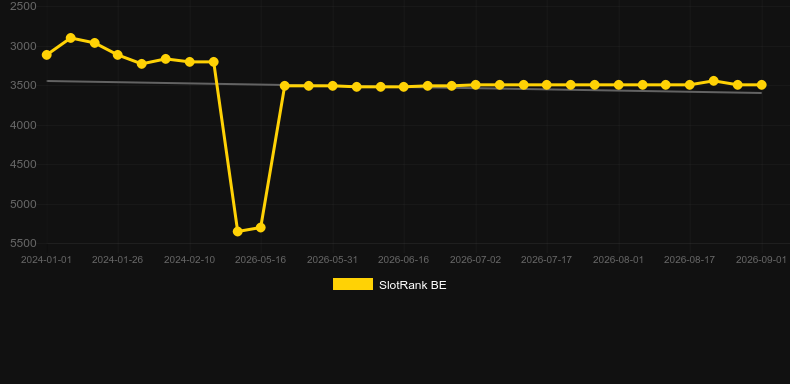Image resolution: width=790 pixels, height=384 pixels.
Task: Click the data point above 2026-07-17
Action: (x=547, y=85)
